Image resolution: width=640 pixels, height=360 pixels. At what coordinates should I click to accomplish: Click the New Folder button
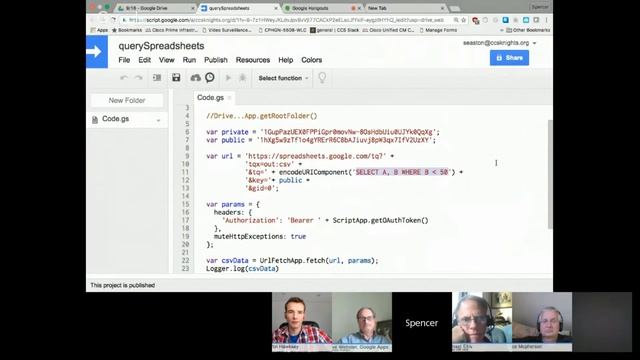[x=127, y=100]
